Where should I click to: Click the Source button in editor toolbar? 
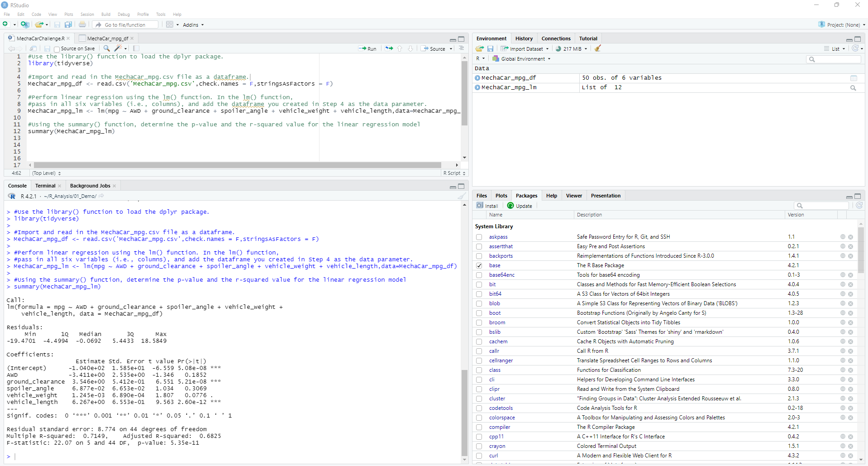434,48
